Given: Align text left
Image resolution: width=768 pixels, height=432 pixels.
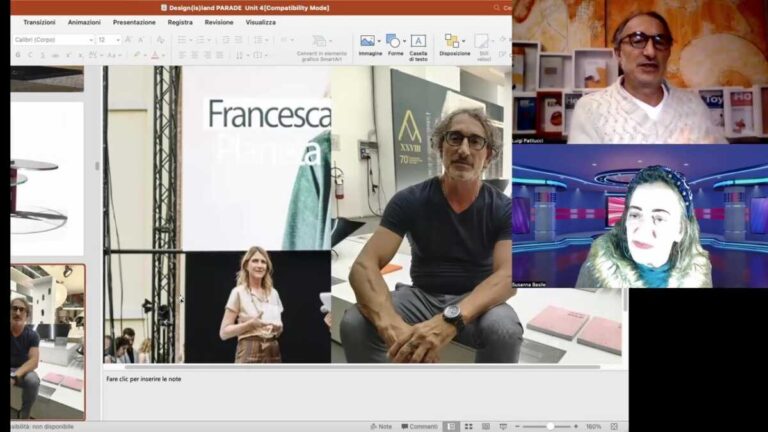Looking at the screenshot, I should coord(182,55).
